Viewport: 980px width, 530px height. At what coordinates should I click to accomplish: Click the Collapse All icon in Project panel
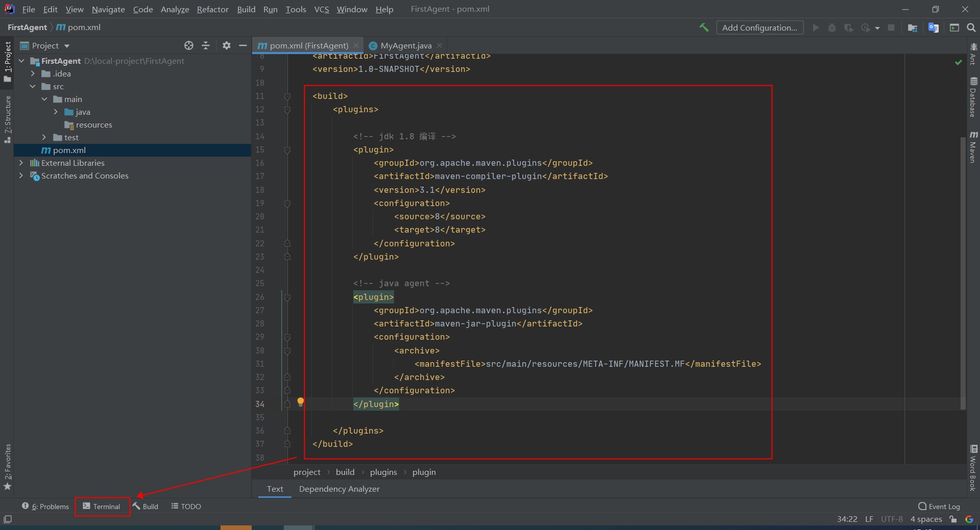coord(206,45)
